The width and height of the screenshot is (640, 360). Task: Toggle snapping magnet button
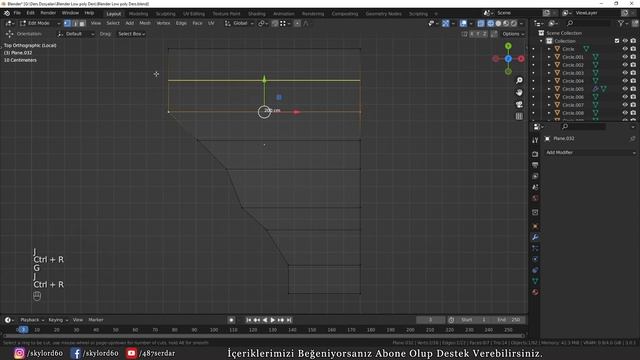tap(275, 23)
